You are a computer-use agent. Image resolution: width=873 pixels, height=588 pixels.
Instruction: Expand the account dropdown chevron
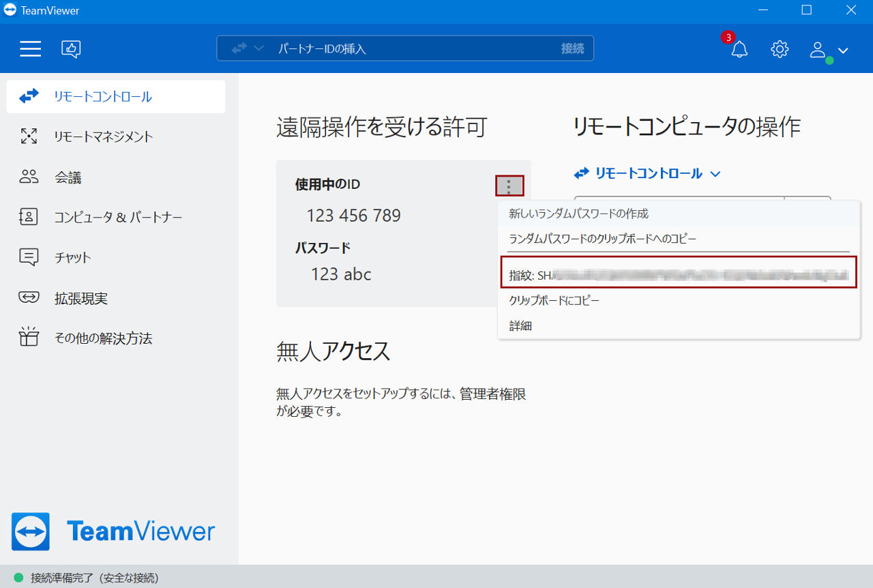tap(843, 50)
